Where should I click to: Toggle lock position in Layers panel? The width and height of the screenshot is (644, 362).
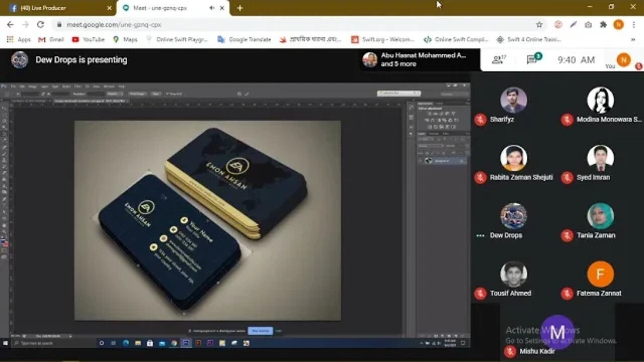pos(438,153)
